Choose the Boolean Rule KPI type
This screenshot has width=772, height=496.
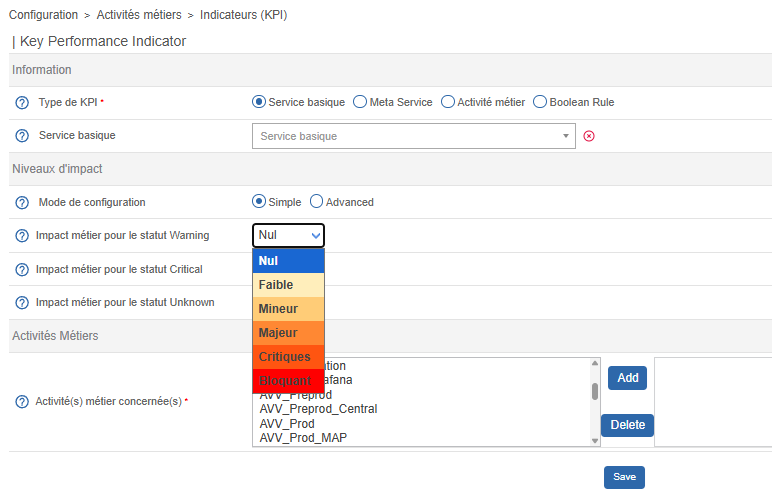pyautogui.click(x=540, y=102)
